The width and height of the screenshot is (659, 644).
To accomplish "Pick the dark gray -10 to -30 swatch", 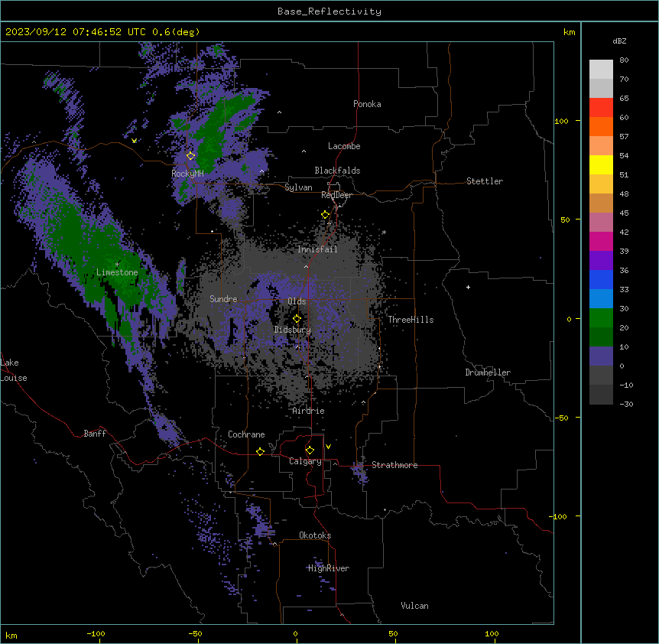I will point(601,395).
